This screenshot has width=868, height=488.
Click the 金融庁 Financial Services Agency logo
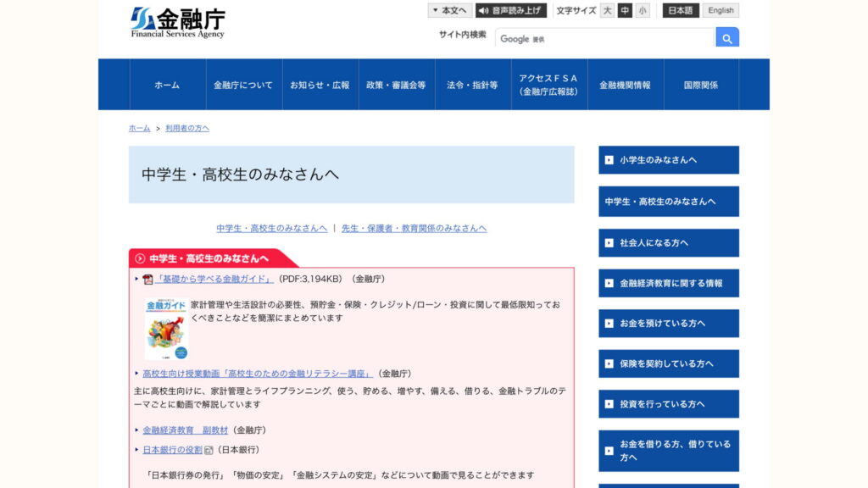click(178, 23)
